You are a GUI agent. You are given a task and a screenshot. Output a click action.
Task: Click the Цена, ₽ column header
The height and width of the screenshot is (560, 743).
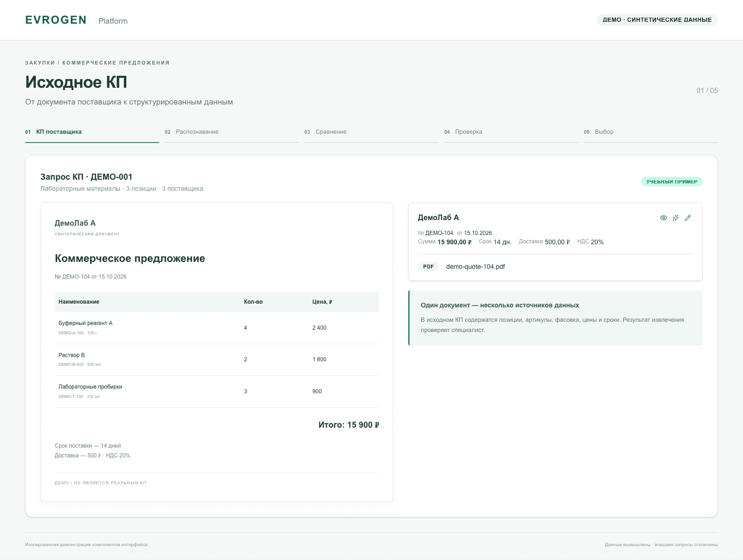tap(322, 302)
